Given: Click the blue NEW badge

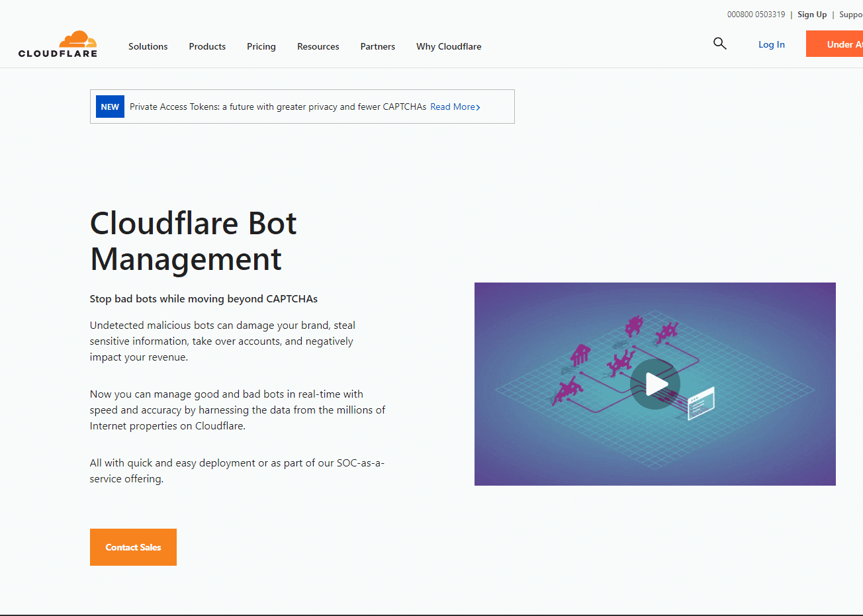Looking at the screenshot, I should pyautogui.click(x=110, y=107).
